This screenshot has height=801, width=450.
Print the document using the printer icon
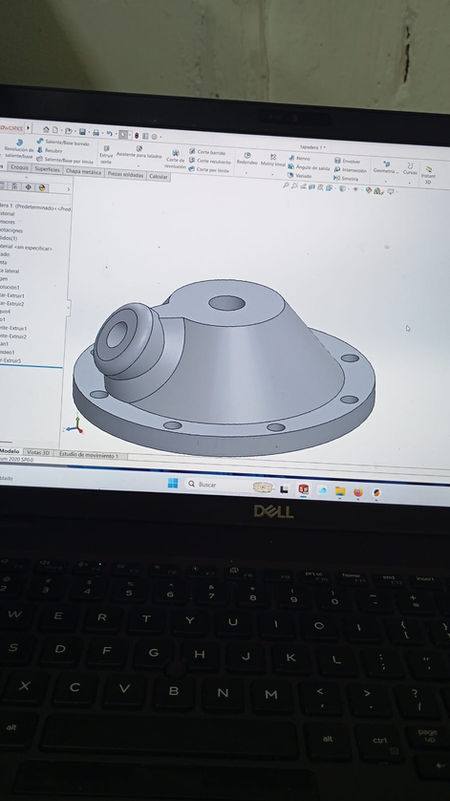(x=96, y=132)
